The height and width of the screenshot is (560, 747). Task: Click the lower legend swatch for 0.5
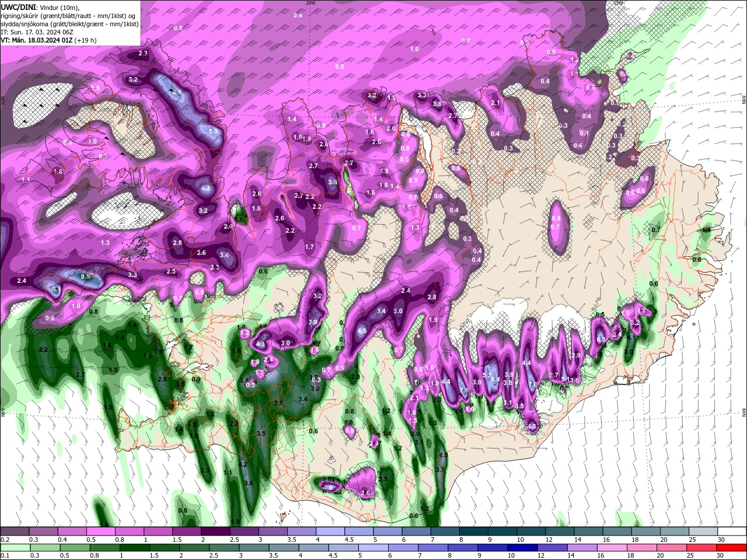75,548
